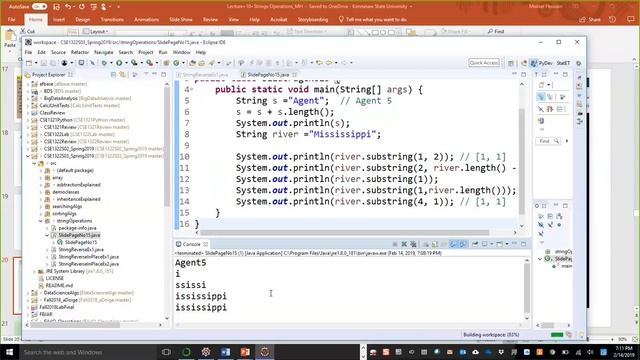Click the editor horizontal scrollbar
This screenshot has width=640, height=360.
345,232
